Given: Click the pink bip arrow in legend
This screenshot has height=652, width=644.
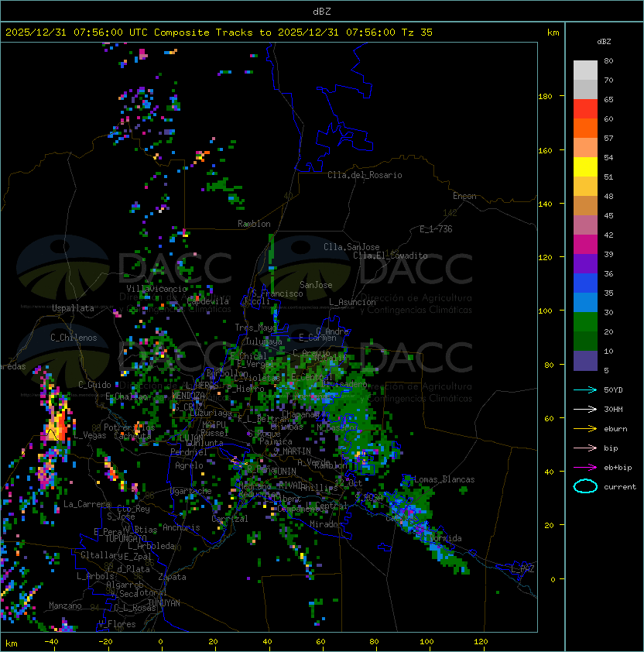Looking at the screenshot, I should tap(585, 448).
